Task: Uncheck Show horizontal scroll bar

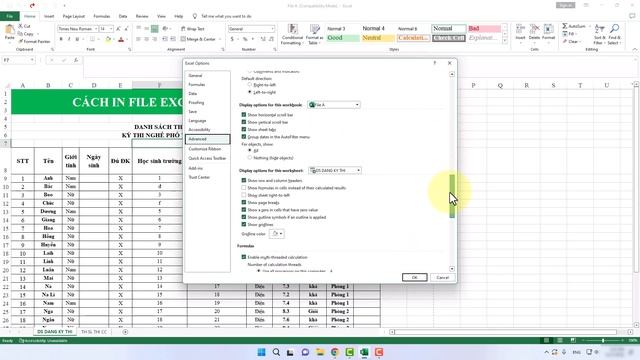Action: [244, 115]
